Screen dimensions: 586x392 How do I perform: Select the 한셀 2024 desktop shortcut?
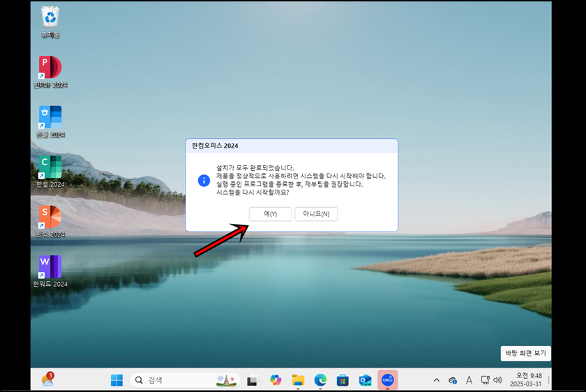click(x=50, y=172)
